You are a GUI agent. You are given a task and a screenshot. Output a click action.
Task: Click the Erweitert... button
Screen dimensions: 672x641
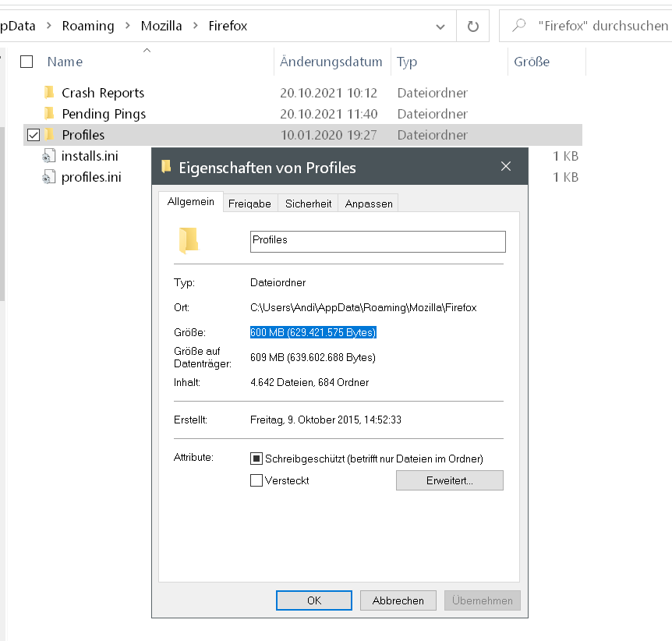click(449, 480)
